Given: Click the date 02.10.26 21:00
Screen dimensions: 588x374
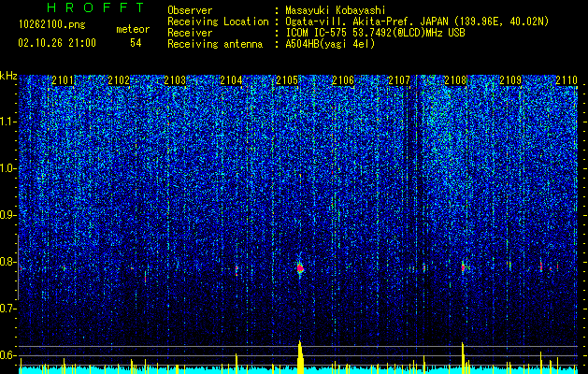Looking at the screenshot, I should click(x=57, y=43).
